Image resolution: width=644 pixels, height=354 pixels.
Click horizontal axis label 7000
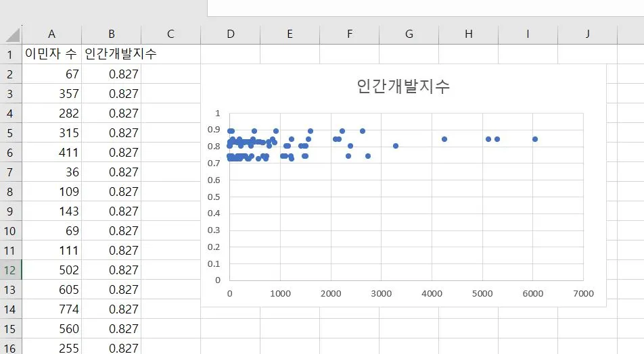pyautogui.click(x=583, y=294)
